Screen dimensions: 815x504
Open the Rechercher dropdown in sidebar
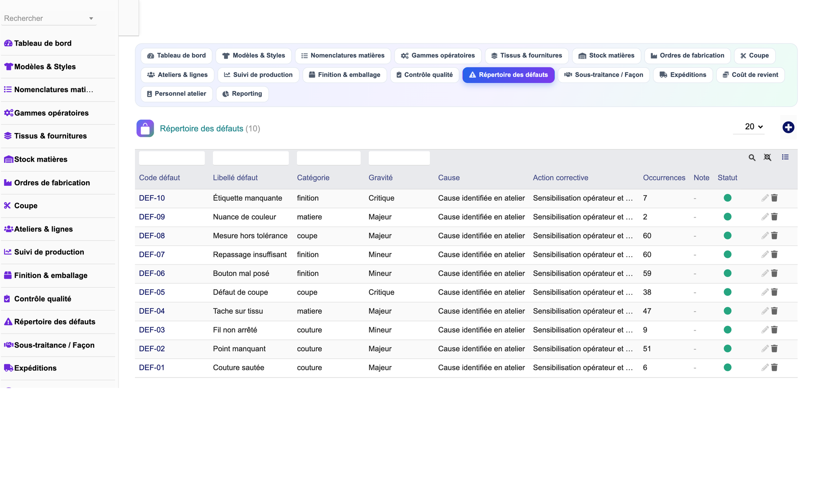(49, 18)
